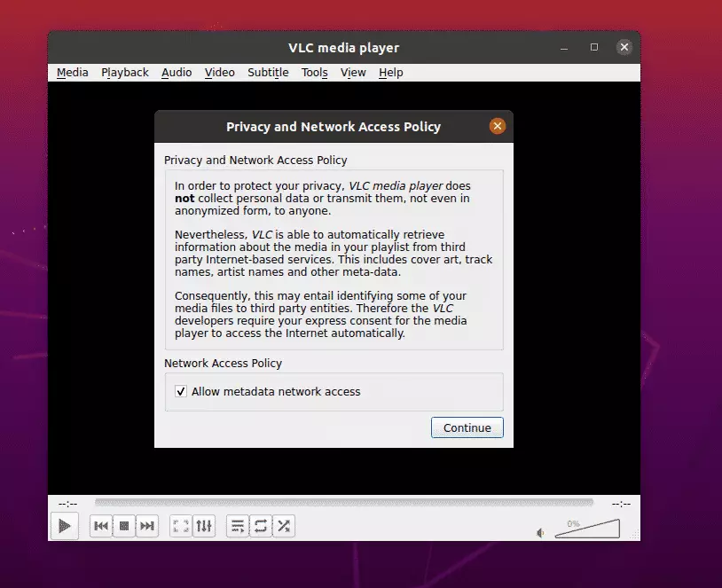The height and width of the screenshot is (588, 722).
Task: Click the VLC media player title text
Action: point(344,48)
